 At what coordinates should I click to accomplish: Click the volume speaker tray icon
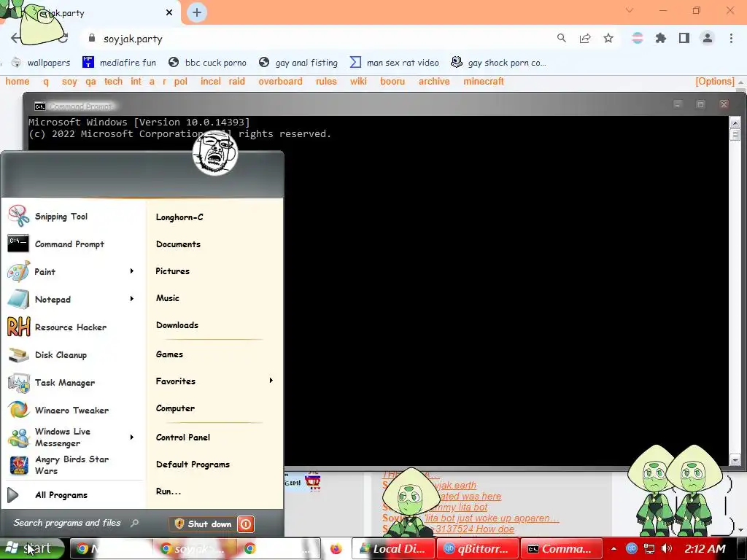(x=667, y=549)
